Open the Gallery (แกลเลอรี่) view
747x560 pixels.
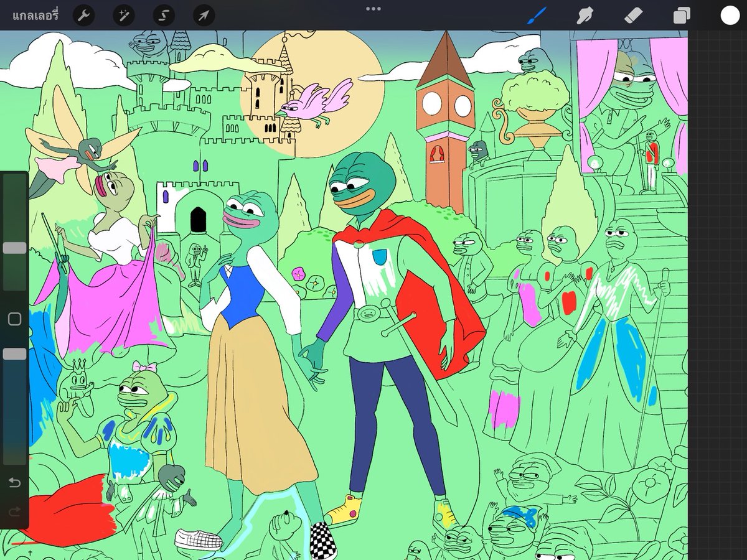click(x=35, y=16)
